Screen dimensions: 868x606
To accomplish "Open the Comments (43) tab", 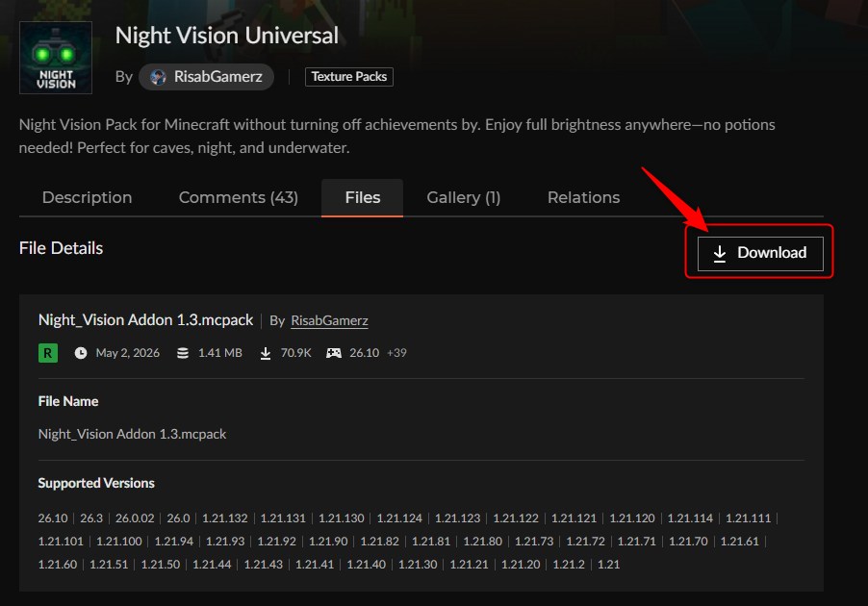I will click(238, 197).
